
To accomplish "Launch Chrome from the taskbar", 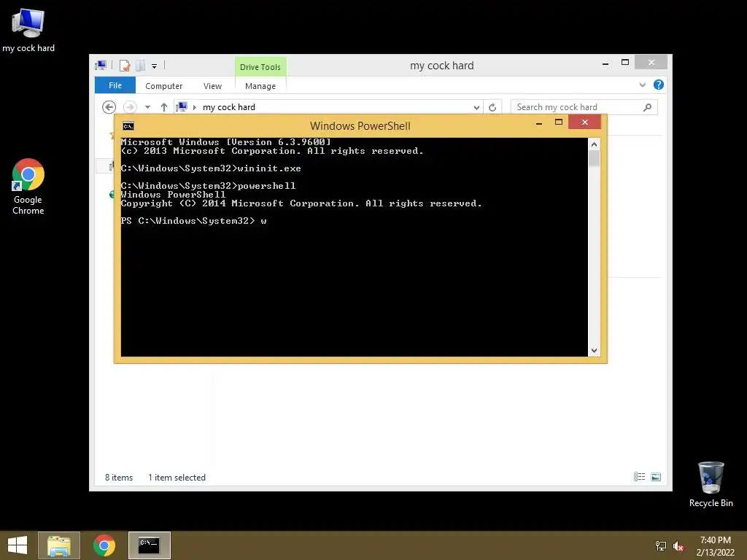I will [104, 545].
